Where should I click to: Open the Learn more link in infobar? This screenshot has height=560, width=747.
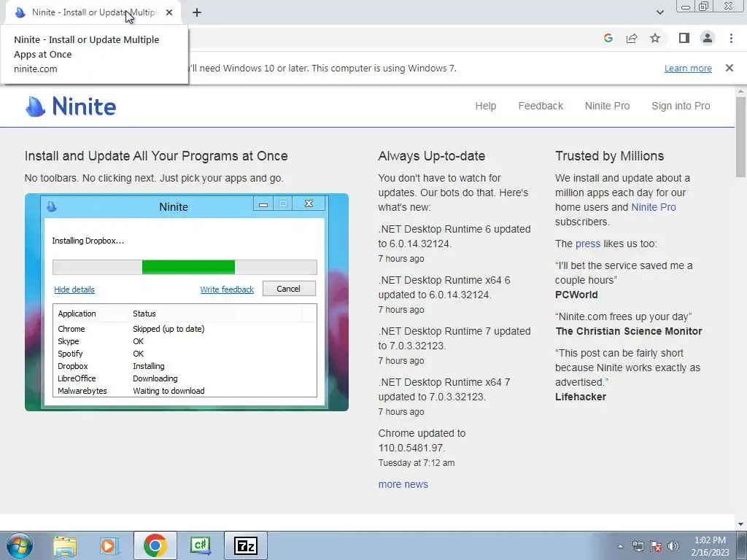pyautogui.click(x=688, y=68)
